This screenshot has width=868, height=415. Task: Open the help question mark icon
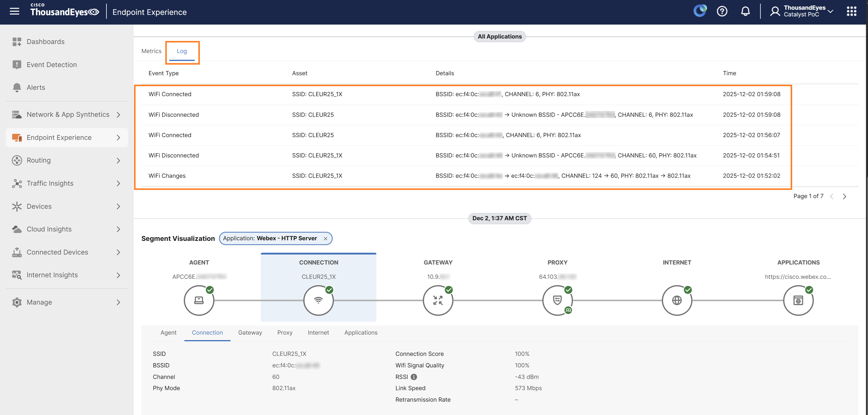[722, 12]
